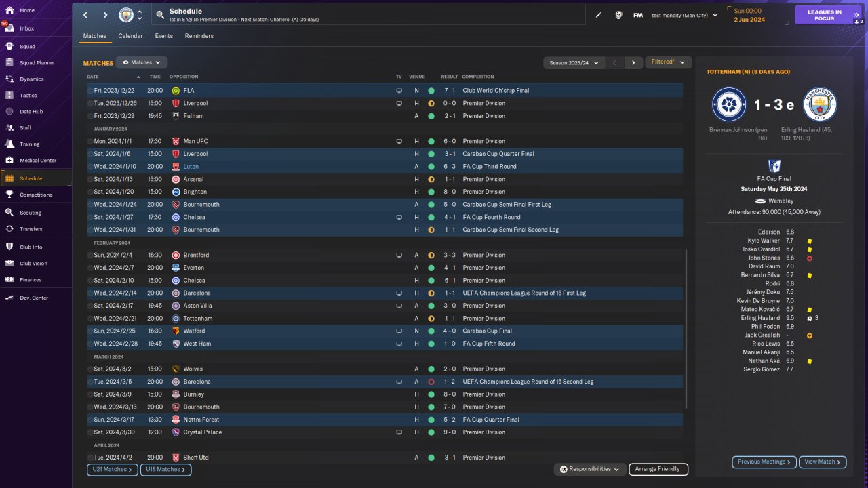
Task: Open the Season 2023/24 dropdown
Action: pos(574,62)
